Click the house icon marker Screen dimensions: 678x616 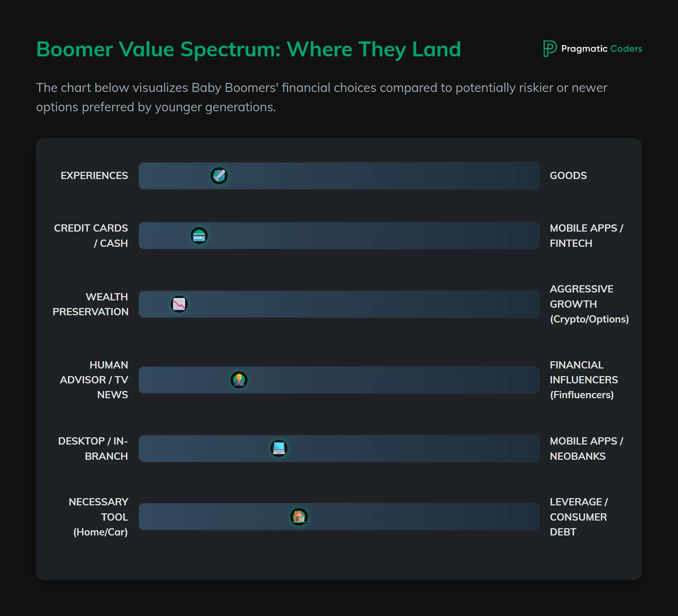click(299, 517)
